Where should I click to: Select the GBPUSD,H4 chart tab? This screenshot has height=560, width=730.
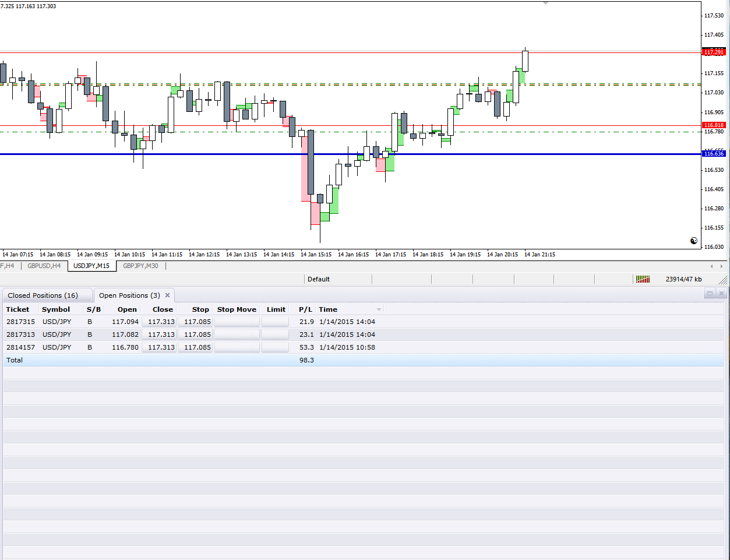[44, 266]
